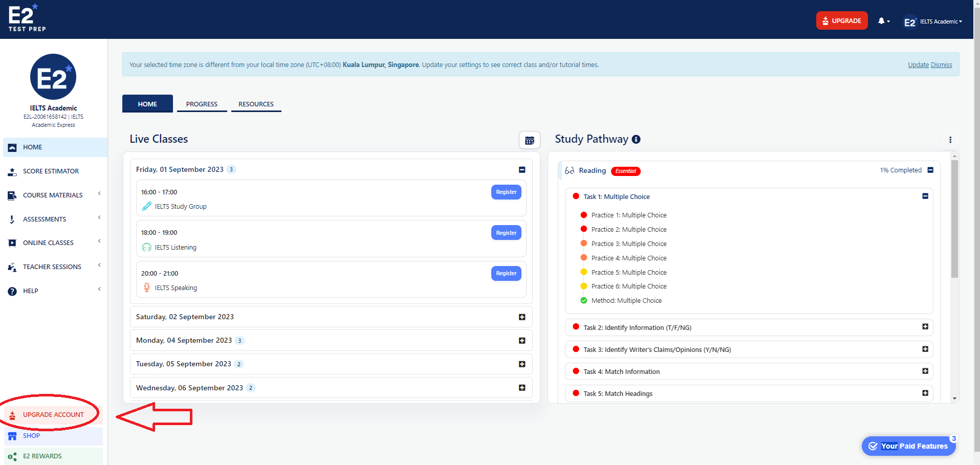Collapse Friday, 01 September 2023 classes
Screen dimensions: 980x465
(522, 170)
